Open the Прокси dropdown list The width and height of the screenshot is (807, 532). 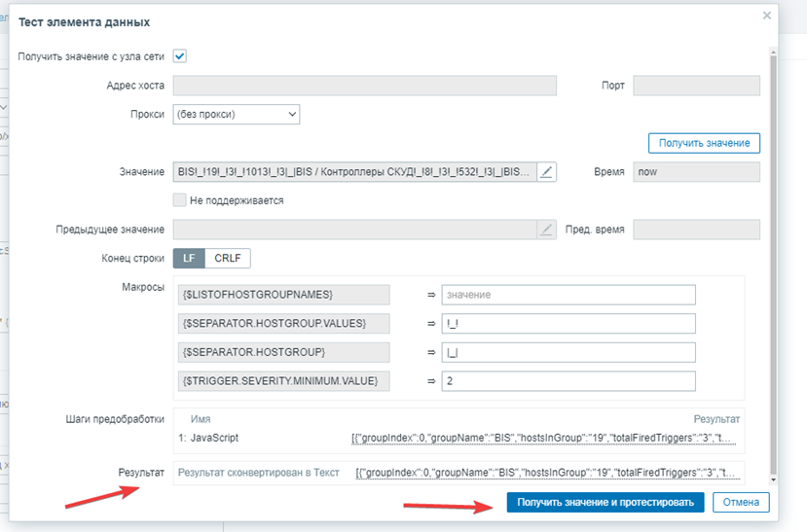click(x=237, y=115)
